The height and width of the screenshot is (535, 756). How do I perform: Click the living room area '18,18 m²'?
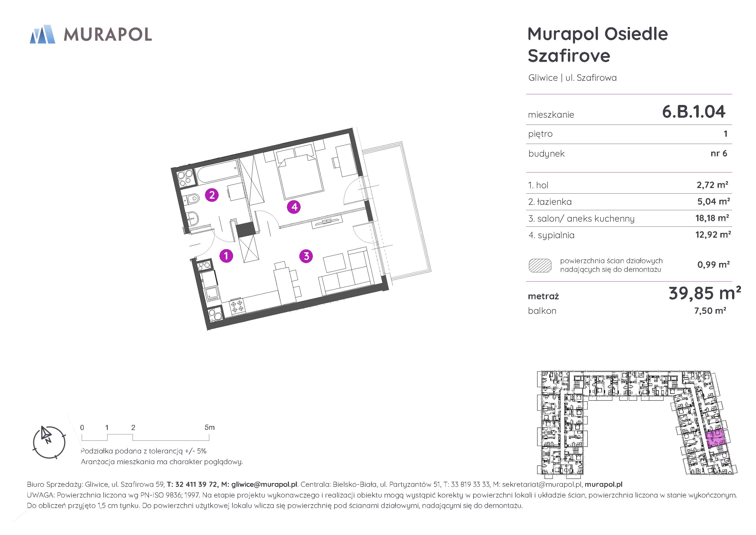tap(712, 218)
